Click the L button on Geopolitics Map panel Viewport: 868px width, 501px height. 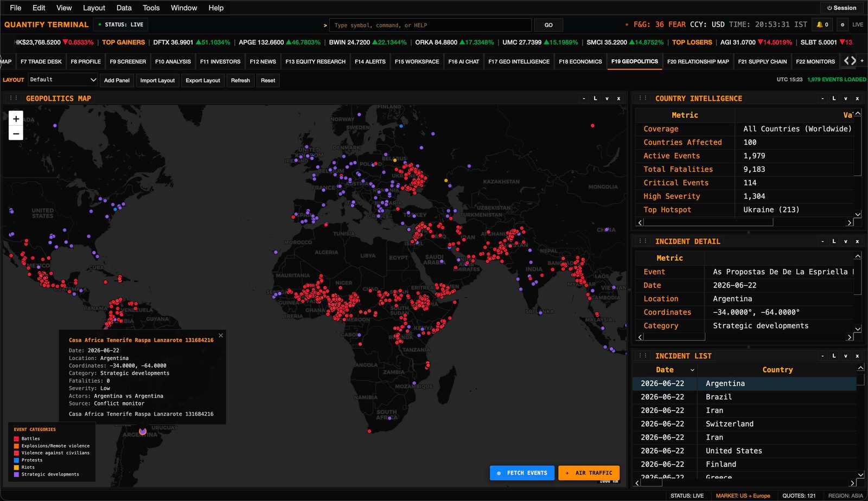click(595, 98)
